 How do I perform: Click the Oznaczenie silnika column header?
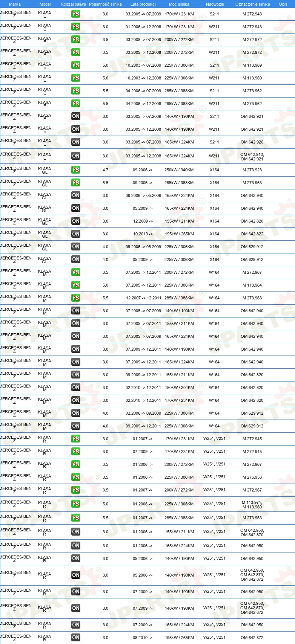[252, 4]
